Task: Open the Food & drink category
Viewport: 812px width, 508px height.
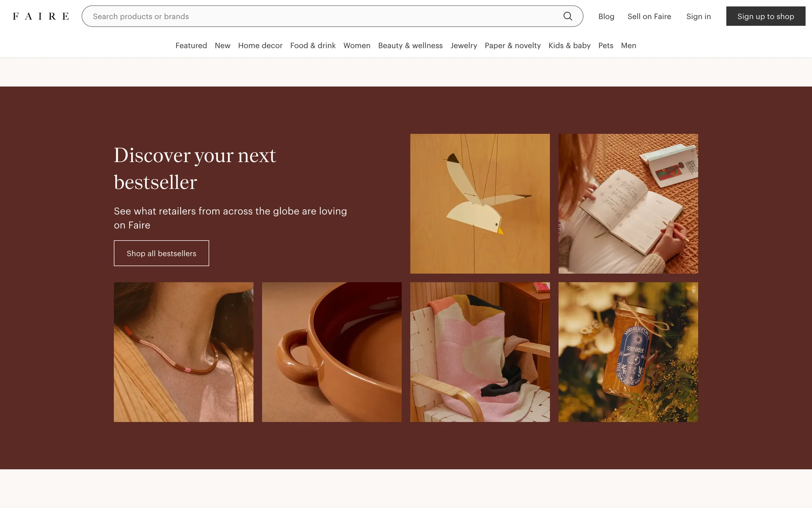Action: click(x=313, y=45)
